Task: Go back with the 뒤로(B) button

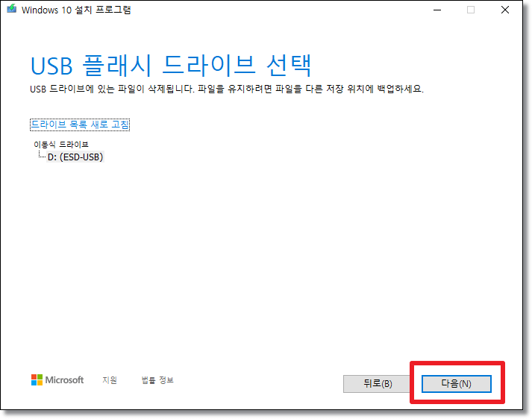Action: 378,384
